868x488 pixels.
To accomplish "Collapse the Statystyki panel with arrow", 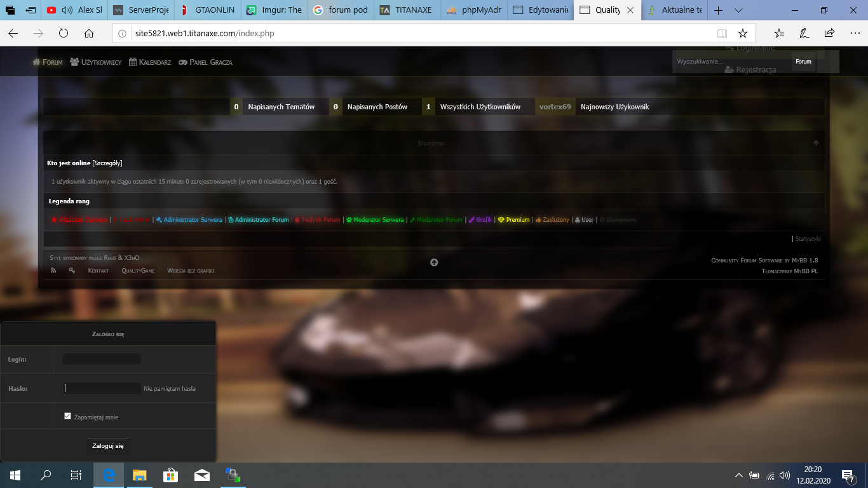I will pyautogui.click(x=816, y=143).
